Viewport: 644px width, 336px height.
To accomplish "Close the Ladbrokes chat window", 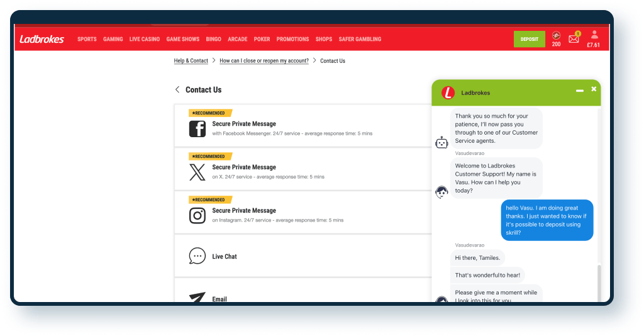I will point(594,89).
